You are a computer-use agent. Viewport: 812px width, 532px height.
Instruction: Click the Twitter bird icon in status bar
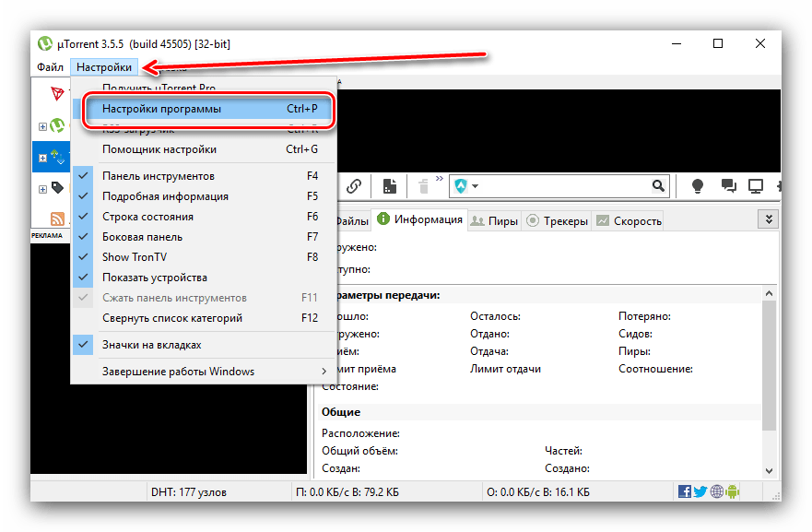click(x=701, y=491)
